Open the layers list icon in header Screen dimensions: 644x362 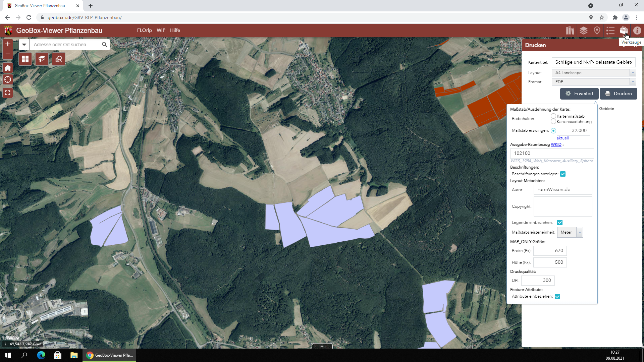[584, 31]
